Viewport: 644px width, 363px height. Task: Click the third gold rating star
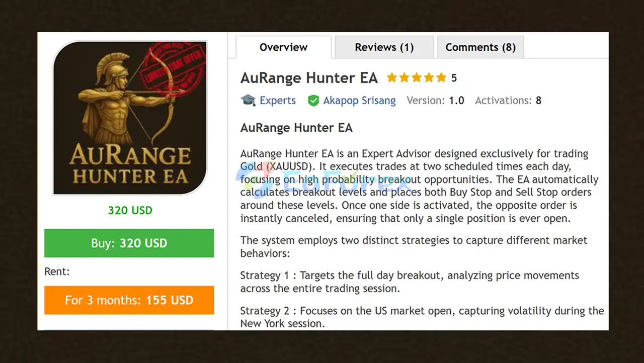point(417,78)
